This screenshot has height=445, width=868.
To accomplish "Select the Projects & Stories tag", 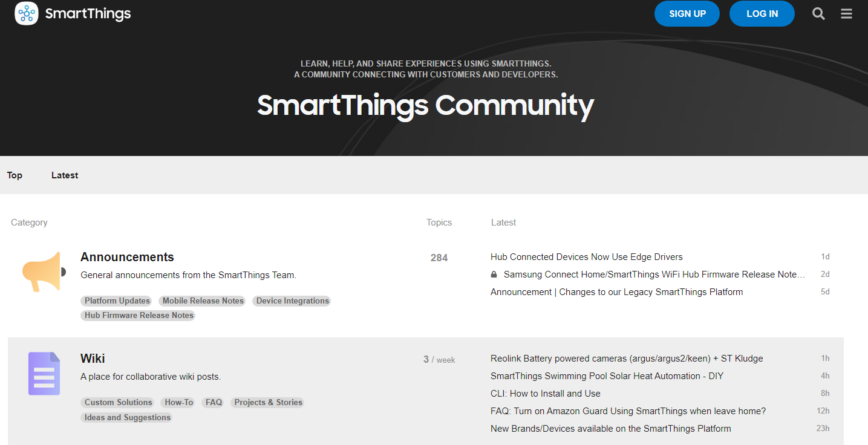I will [269, 402].
